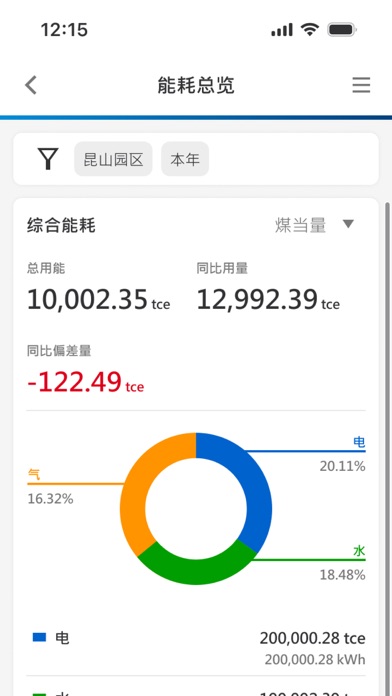Click the 16.32% gas percentage
Screen dimensions: 392x696
point(50,499)
